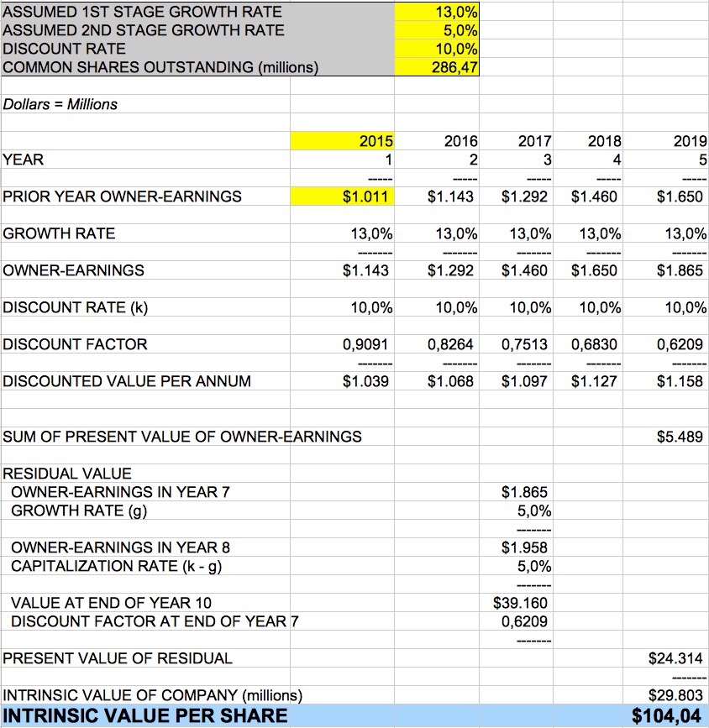Click the 286,47 common shares outstanding cell
The height and width of the screenshot is (728, 709).
tap(436, 67)
